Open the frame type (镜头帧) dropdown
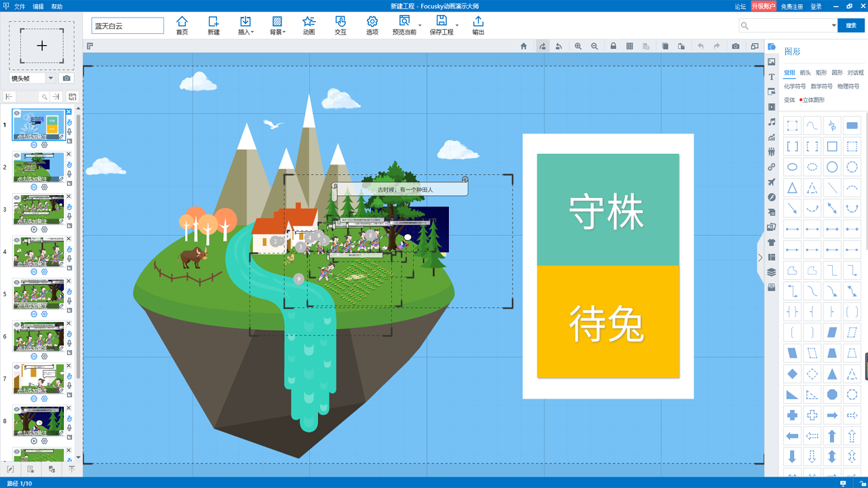The image size is (868, 488). pos(50,78)
